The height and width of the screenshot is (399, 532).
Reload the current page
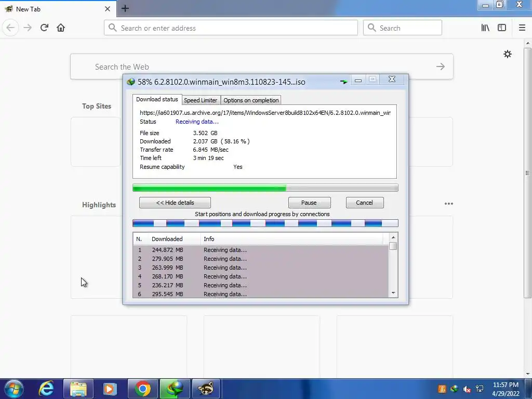pos(44,28)
